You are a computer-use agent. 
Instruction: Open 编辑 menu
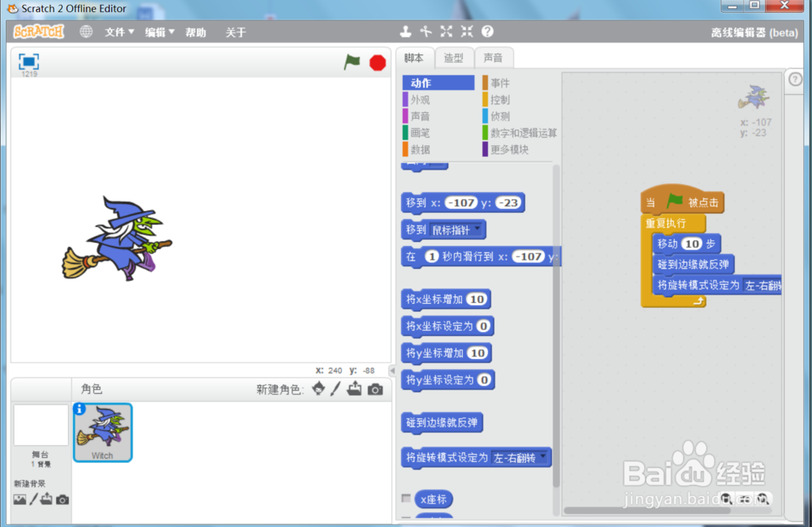[x=159, y=32]
